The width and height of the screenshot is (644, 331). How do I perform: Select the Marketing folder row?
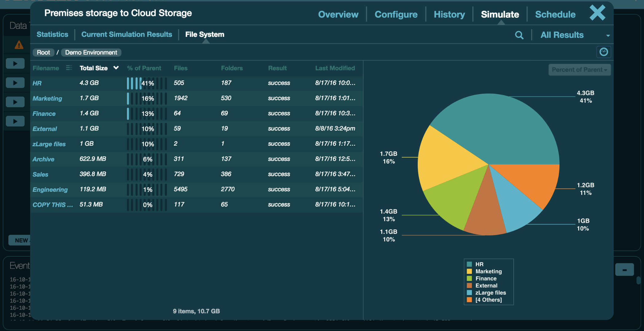click(47, 98)
